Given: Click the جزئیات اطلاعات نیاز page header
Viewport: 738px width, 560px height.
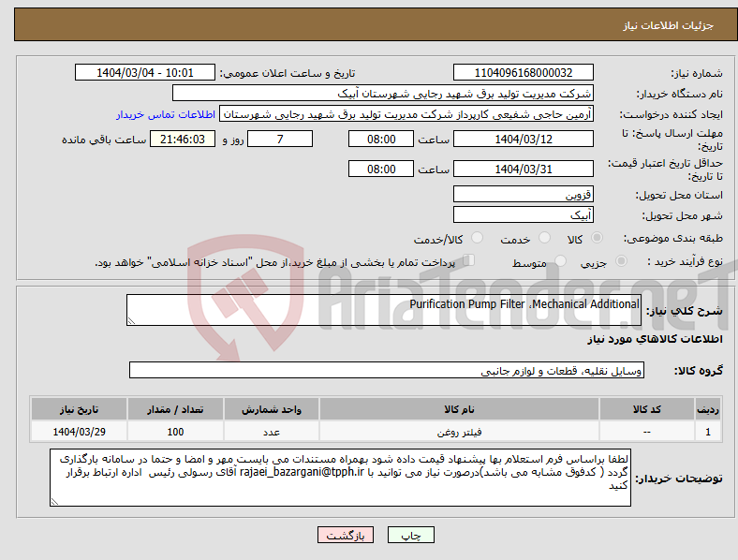Looking at the screenshot, I should [669, 25].
